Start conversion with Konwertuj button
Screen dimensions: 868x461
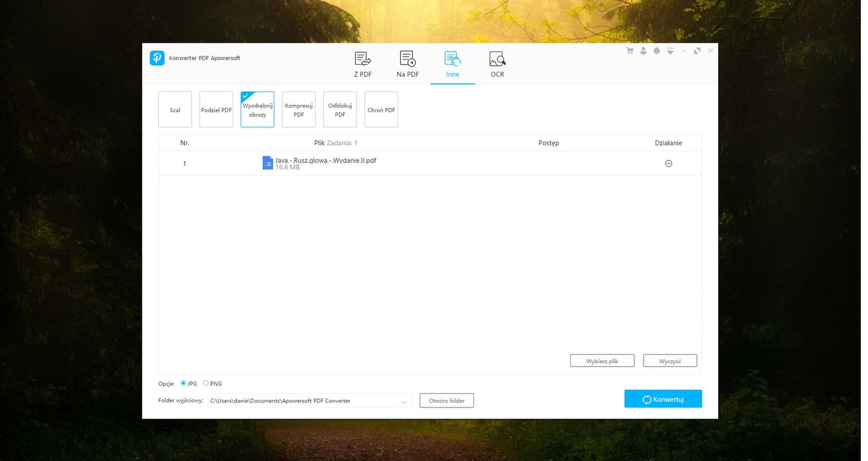(663, 399)
